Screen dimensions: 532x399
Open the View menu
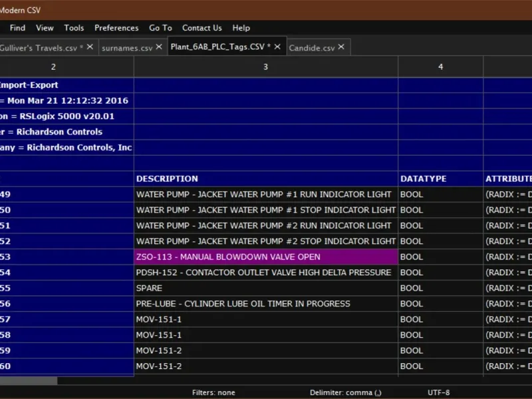(x=45, y=28)
